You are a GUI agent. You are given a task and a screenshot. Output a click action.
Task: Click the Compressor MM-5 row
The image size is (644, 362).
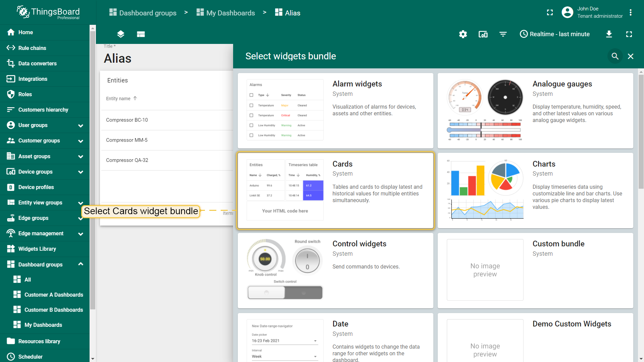point(167,140)
